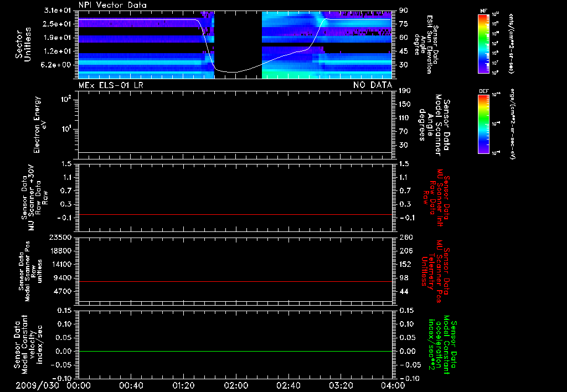Click the 'NO DATA' label

[373, 85]
